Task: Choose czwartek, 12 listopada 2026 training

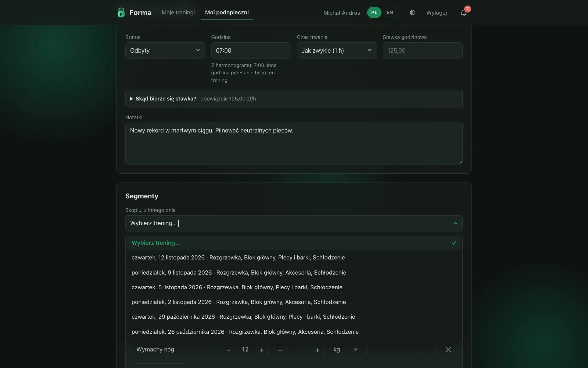Action: pyautogui.click(x=294, y=258)
